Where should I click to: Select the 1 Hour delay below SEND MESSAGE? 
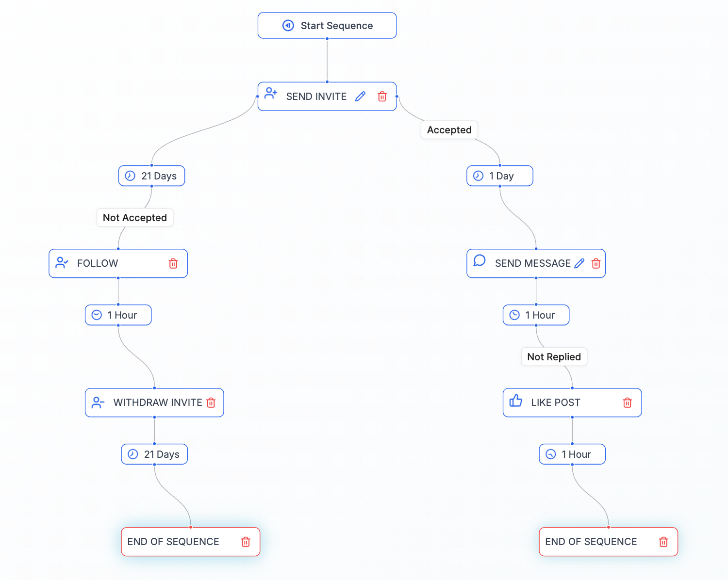[x=536, y=315]
